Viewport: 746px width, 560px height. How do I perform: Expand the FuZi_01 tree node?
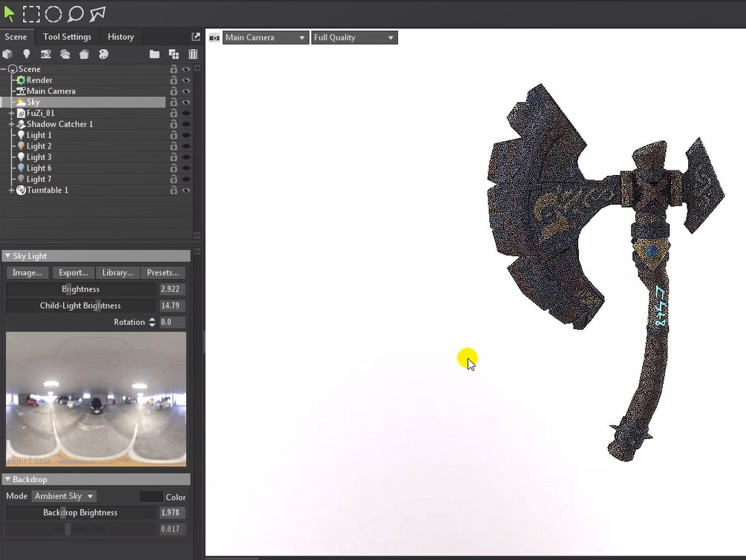11,113
